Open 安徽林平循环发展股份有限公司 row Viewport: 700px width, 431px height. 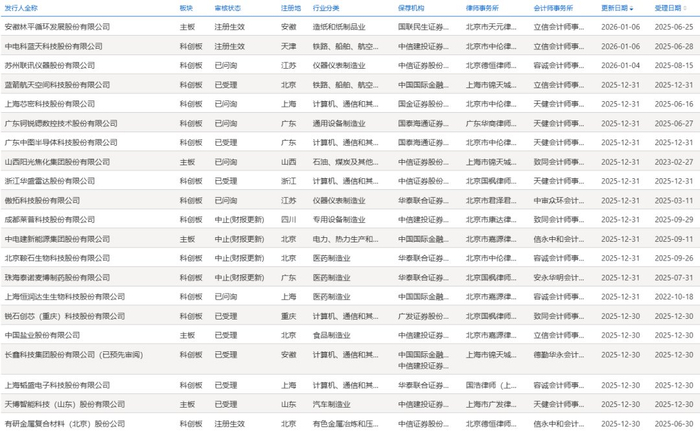click(x=350, y=27)
